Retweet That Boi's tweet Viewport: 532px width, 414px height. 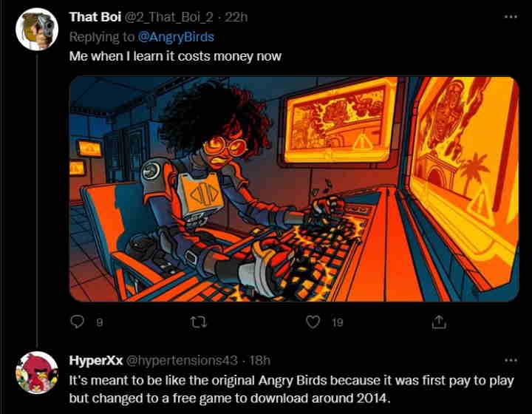tap(199, 322)
